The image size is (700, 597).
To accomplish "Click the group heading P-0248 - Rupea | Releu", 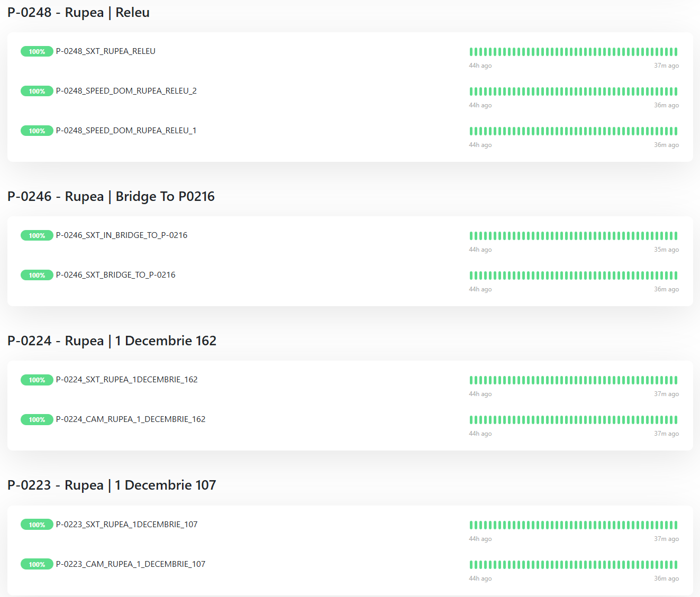I will pos(78,13).
